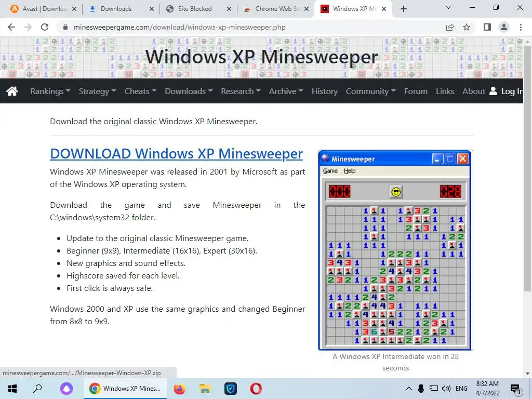Click the Log In user link
The image size is (532, 399).
coord(506,91)
